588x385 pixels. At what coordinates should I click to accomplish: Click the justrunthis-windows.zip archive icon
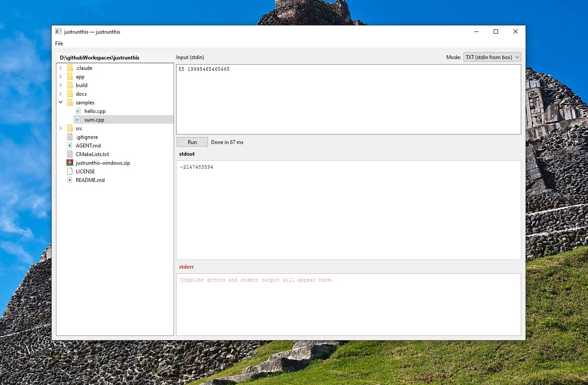[x=70, y=163]
